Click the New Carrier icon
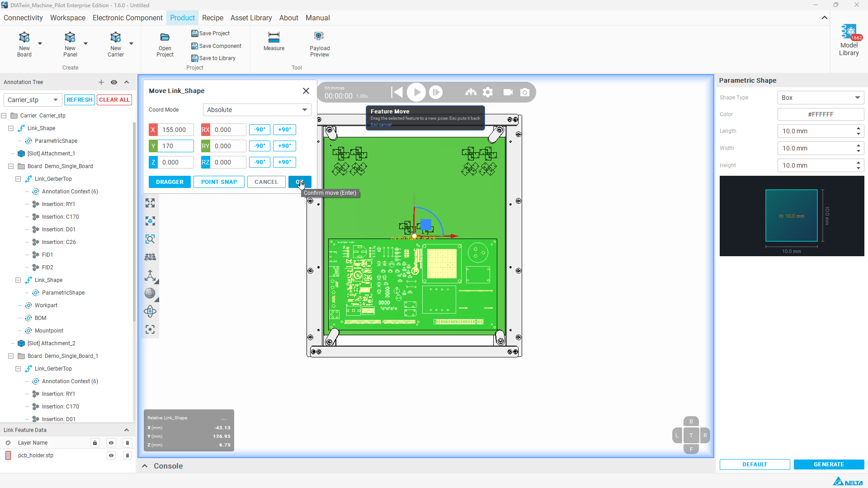This screenshot has height=488, width=868. point(116,37)
